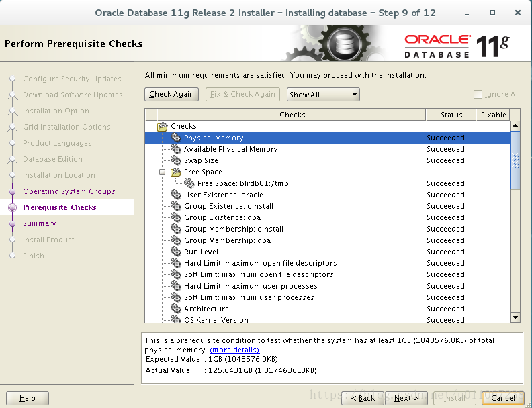Go to Operating System Groups step
This screenshot has width=532, height=408.
click(x=69, y=191)
